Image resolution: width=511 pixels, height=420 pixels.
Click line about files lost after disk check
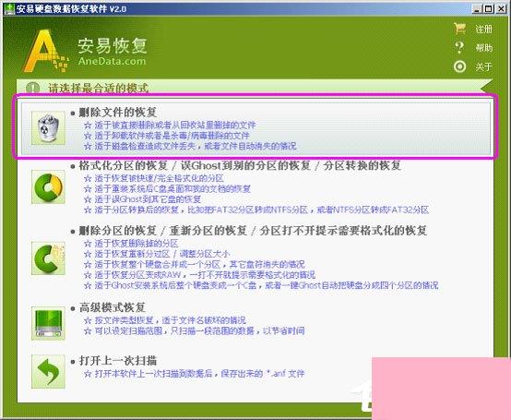point(190,146)
